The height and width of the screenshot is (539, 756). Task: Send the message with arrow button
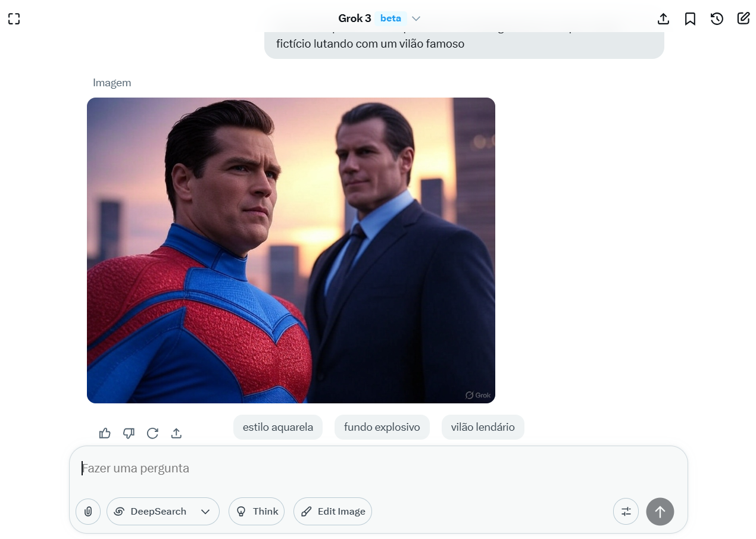[660, 511]
